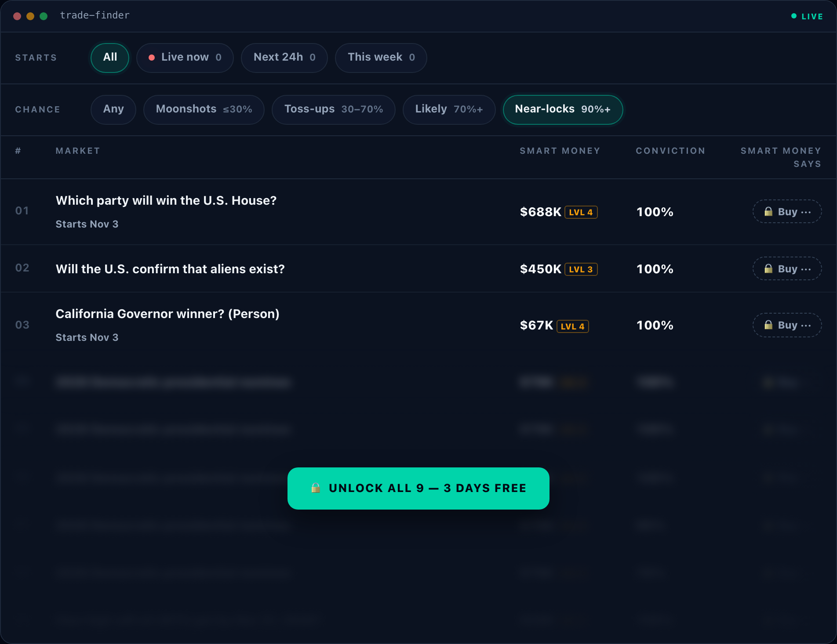Click the locked Buy button for California Governor
Image resolution: width=837 pixels, height=644 pixels.
[787, 325]
